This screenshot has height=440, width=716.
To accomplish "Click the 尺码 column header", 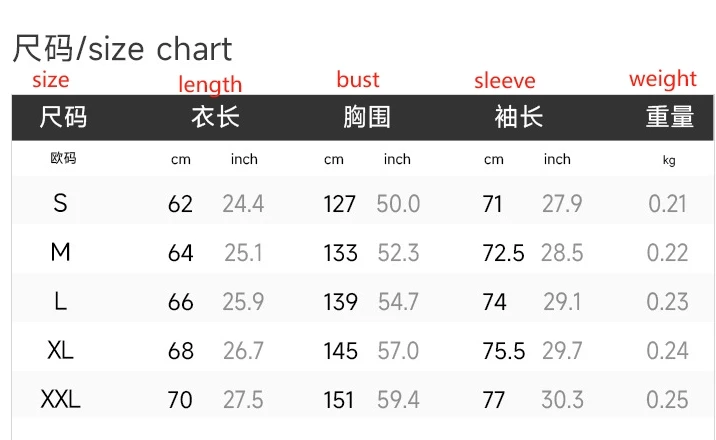I will pyautogui.click(x=63, y=118).
